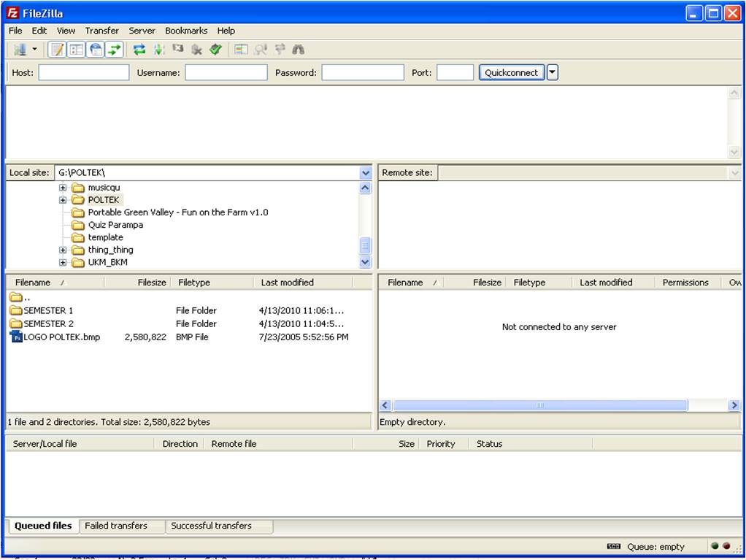Expand the musicqu tree node
This screenshot has height=560, width=746.
[x=63, y=188]
